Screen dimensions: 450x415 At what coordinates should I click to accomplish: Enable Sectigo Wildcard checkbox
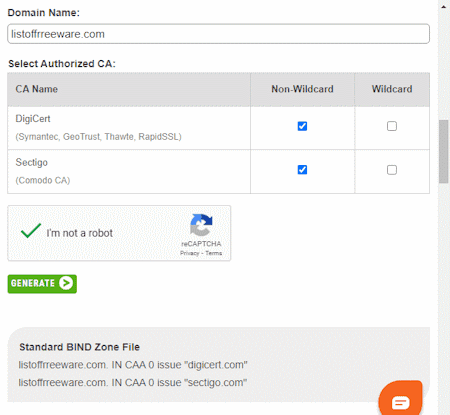point(392,170)
